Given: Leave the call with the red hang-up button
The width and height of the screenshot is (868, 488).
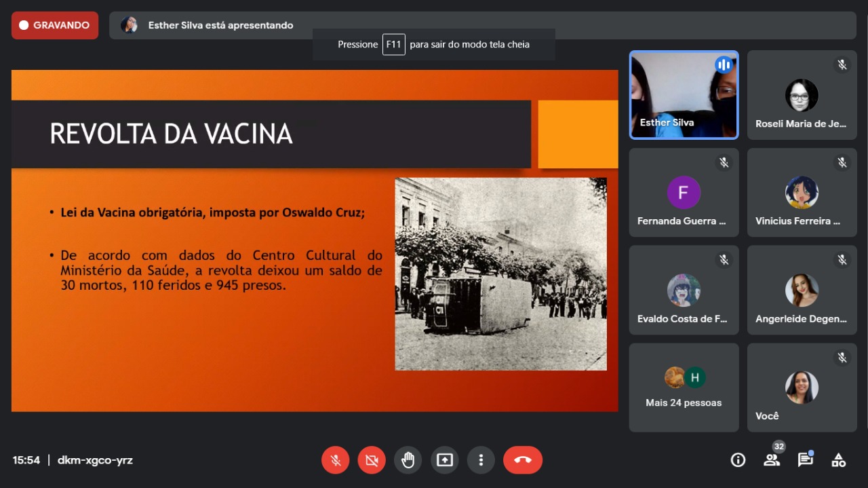Looking at the screenshot, I should pos(523,460).
